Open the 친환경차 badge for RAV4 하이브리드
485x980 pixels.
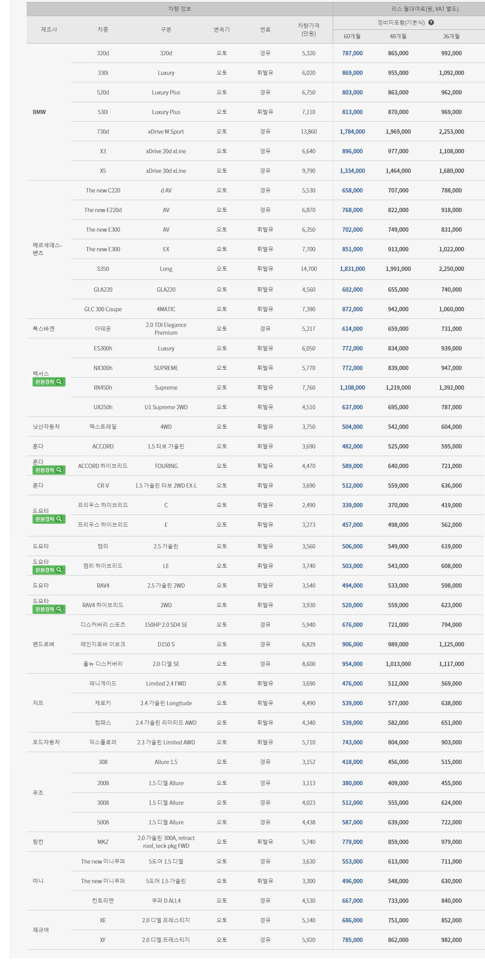click(49, 609)
